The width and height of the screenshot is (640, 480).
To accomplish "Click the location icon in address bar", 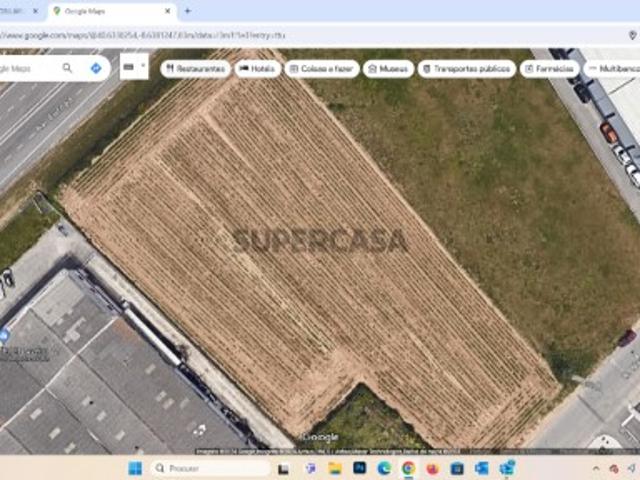I will [632, 35].
